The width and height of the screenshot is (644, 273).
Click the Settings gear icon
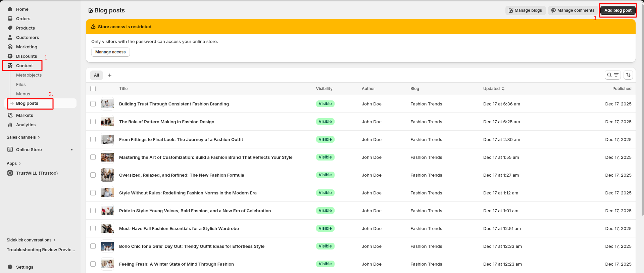click(x=10, y=267)
